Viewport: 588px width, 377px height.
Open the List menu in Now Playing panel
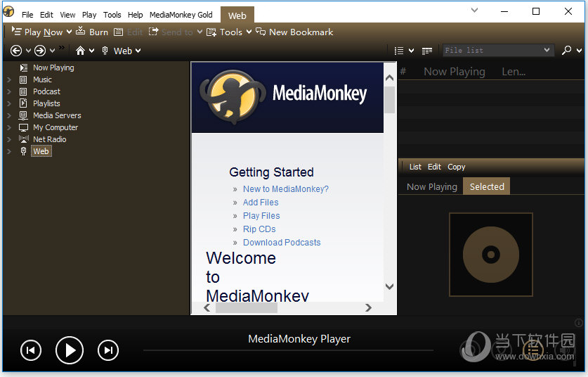click(x=415, y=167)
